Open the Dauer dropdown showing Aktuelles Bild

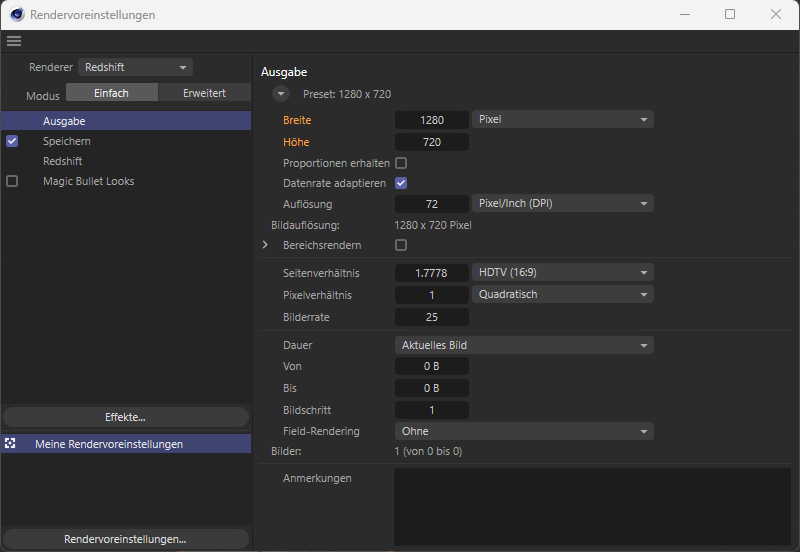[x=524, y=345]
